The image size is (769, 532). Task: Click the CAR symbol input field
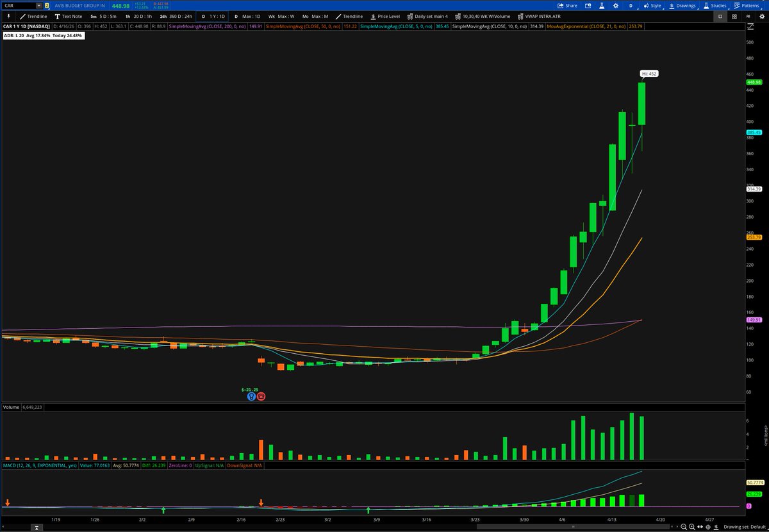[x=19, y=6]
